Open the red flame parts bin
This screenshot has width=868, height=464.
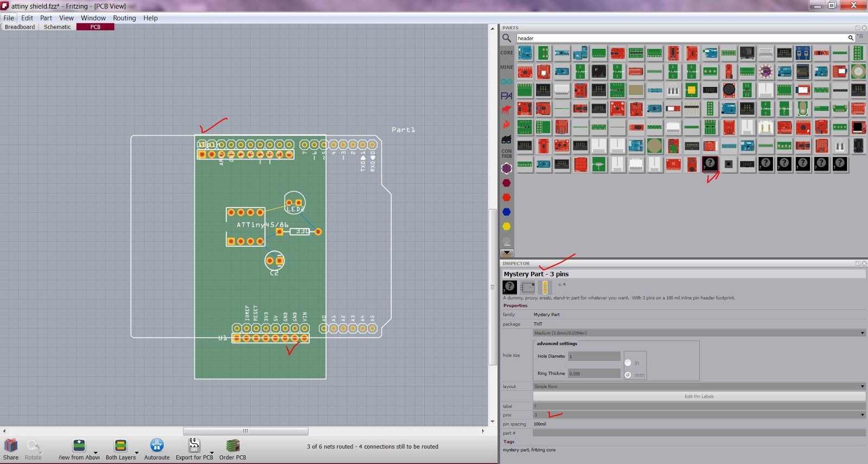tap(506, 125)
